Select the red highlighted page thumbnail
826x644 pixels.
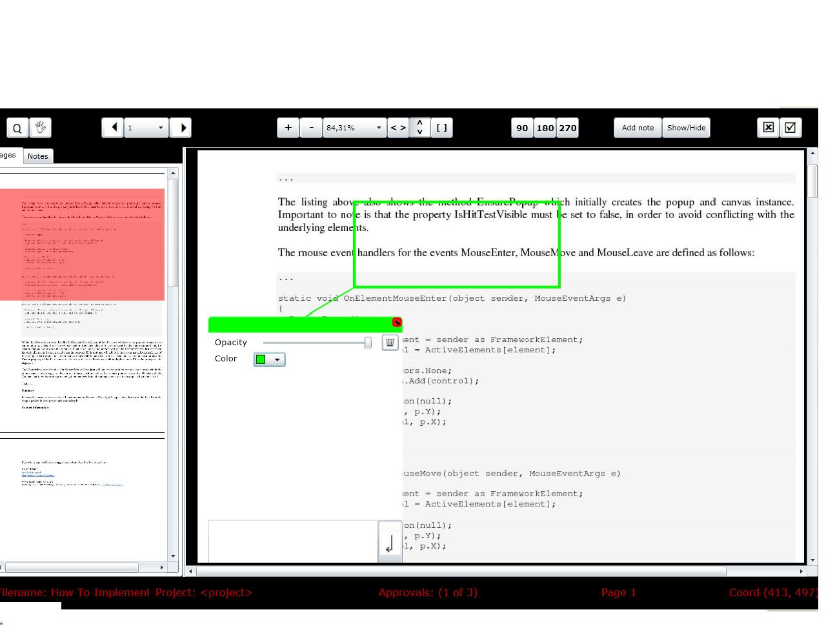pyautogui.click(x=82, y=244)
